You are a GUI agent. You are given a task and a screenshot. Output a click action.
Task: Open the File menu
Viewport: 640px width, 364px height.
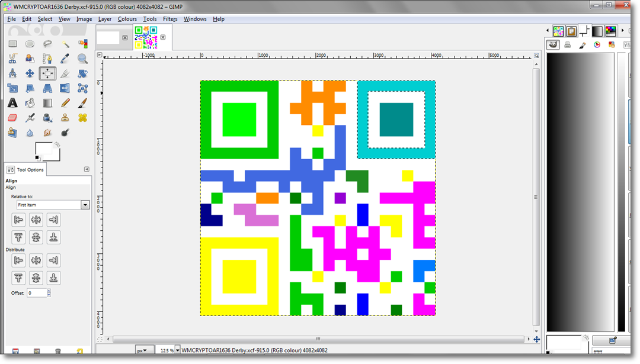pyautogui.click(x=11, y=19)
